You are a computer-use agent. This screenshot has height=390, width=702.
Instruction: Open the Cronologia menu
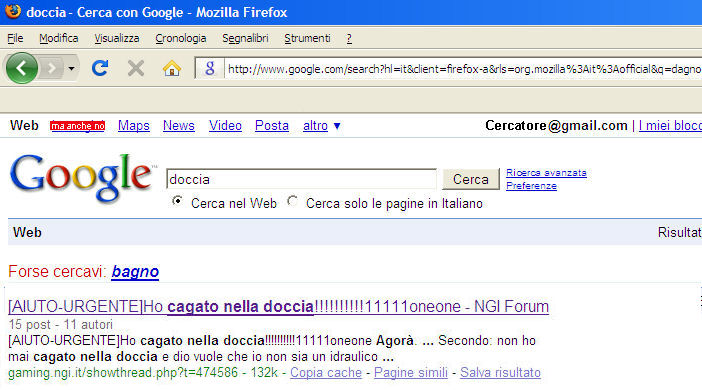(180, 39)
